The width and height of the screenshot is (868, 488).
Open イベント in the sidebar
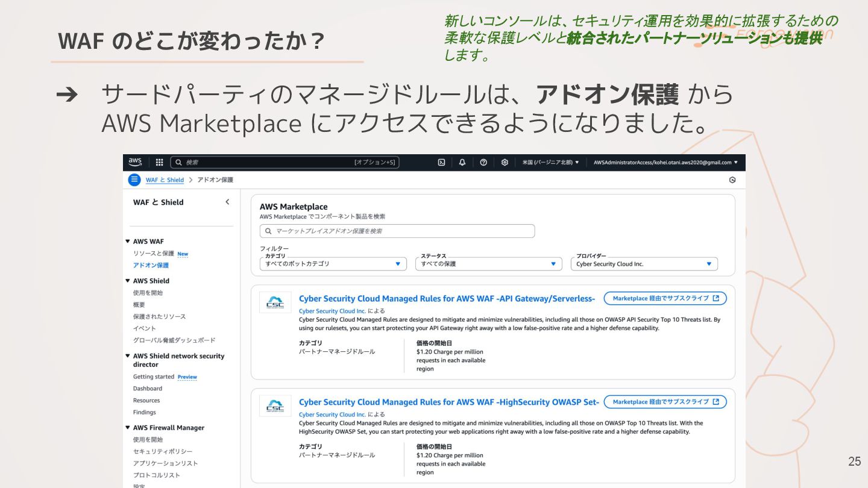(x=145, y=328)
